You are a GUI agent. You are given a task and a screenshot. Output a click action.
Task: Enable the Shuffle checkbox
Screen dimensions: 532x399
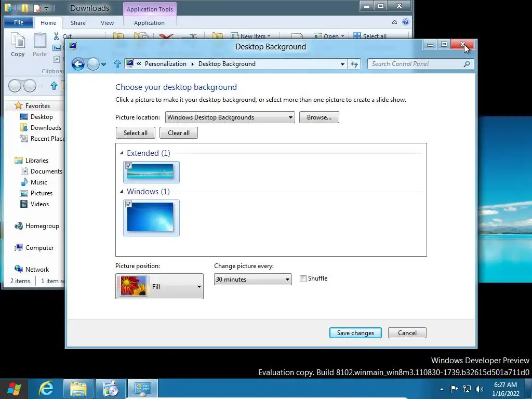click(x=303, y=279)
